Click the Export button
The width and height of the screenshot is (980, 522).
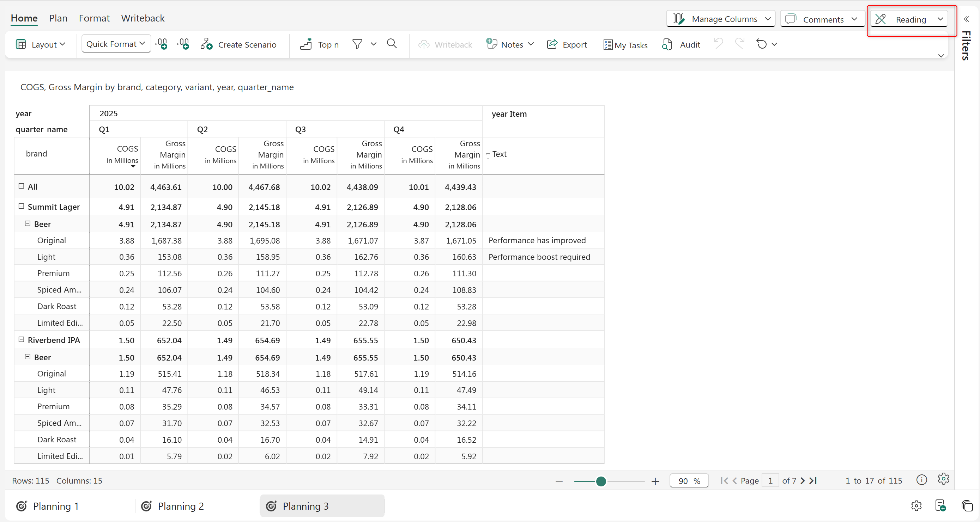[567, 44]
